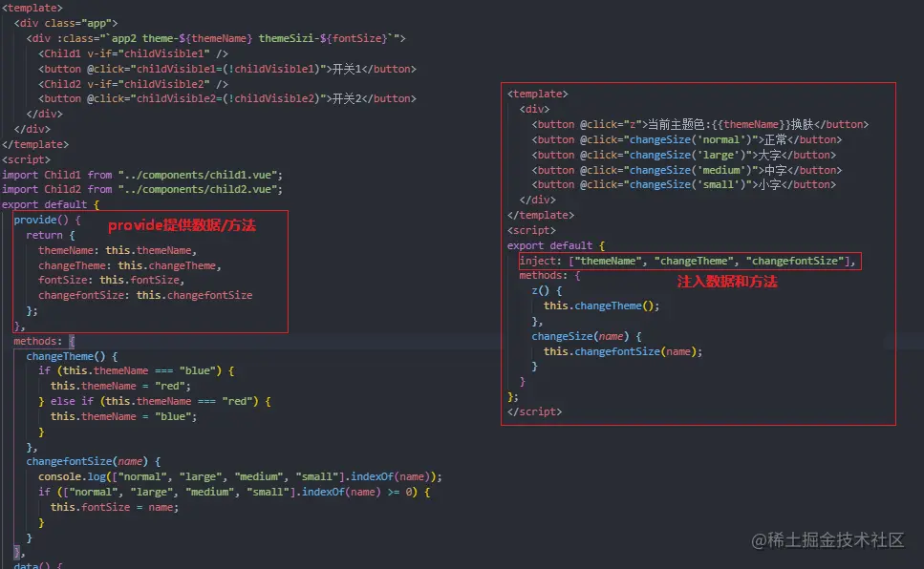
Task: Click the 'z() {' method definition
Action: [547, 290]
